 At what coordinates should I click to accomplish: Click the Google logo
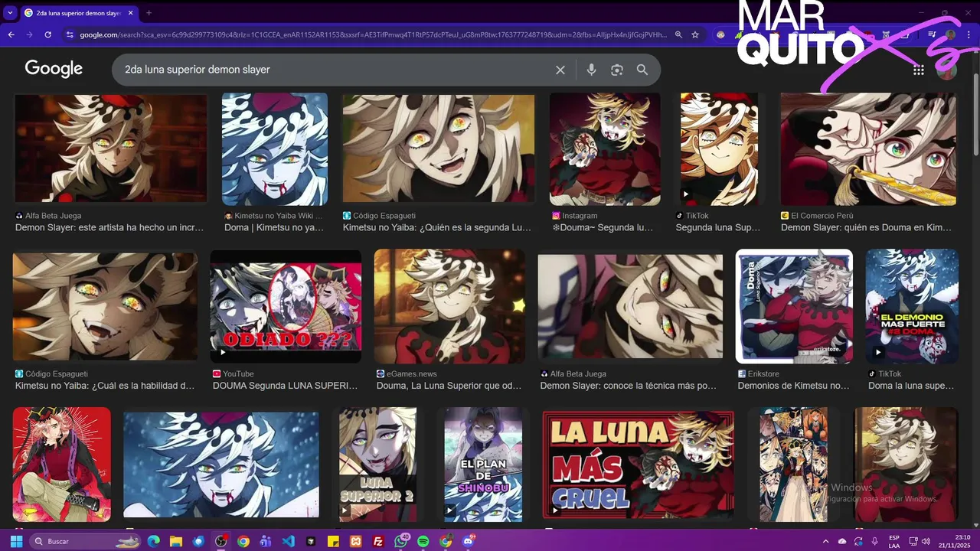coord(54,68)
